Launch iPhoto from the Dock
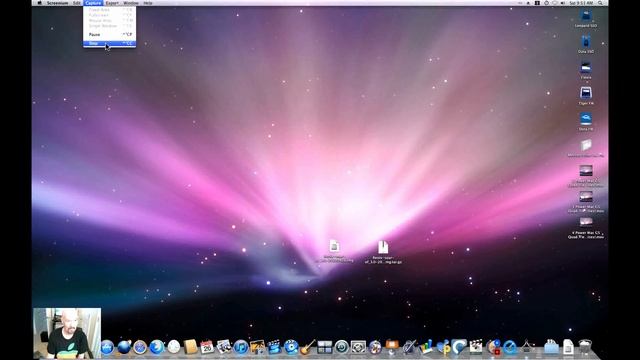Image resolution: width=640 pixels, height=360 pixels. pyautogui.click(x=257, y=347)
